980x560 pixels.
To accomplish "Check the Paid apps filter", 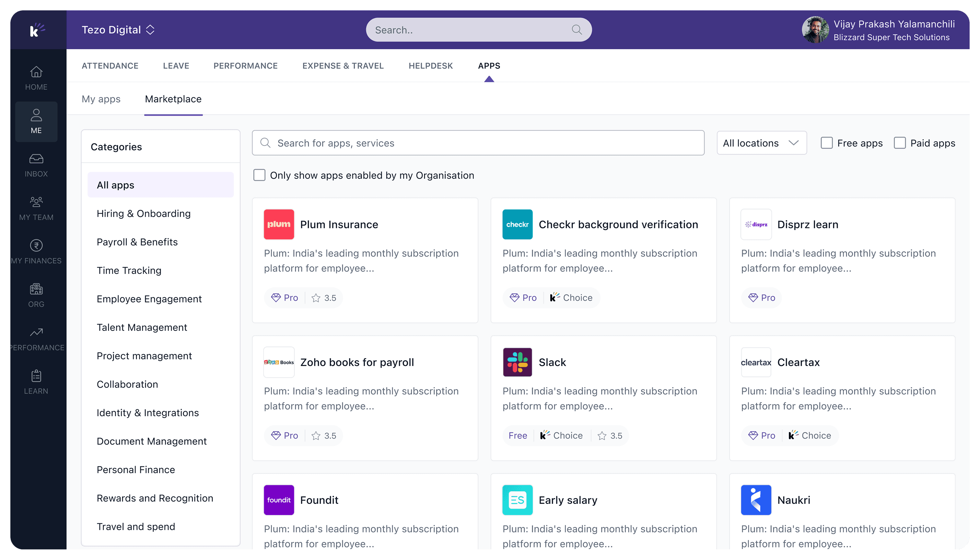I will (899, 143).
